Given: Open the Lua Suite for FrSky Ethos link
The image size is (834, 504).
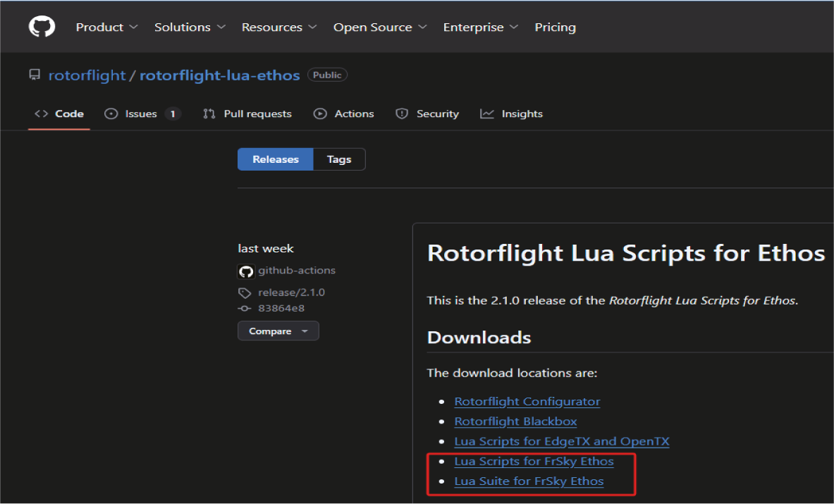Looking at the screenshot, I should (529, 481).
